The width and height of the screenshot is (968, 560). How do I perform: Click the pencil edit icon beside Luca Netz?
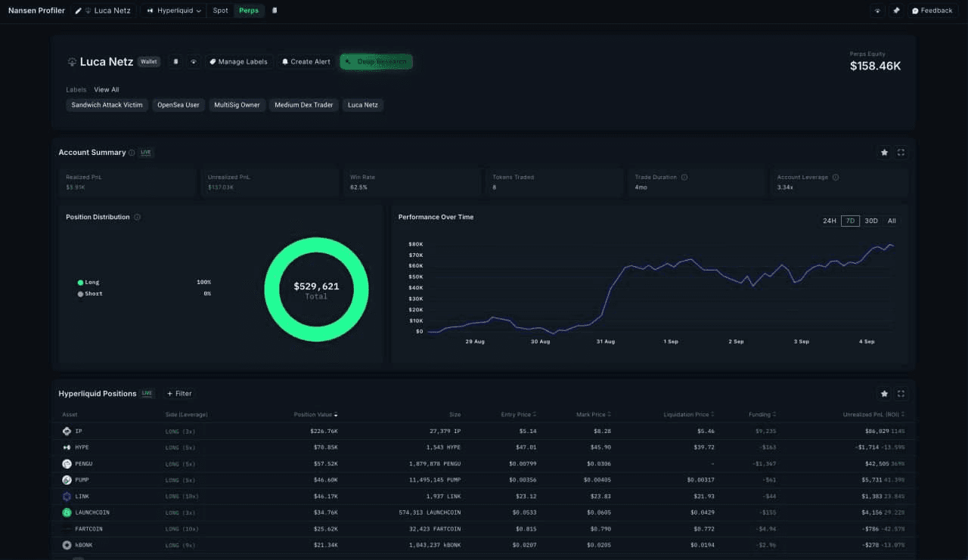click(78, 11)
